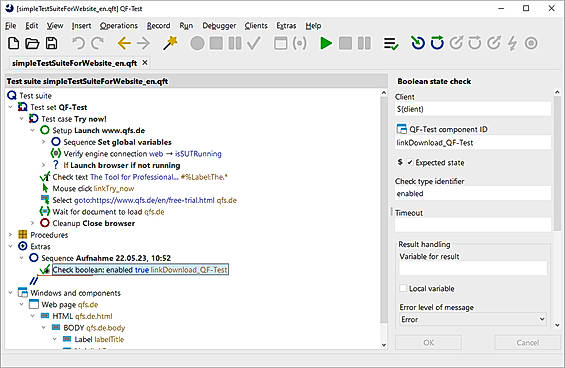Viewport: 565px width, 368px height.
Task: Open the Operations menu
Action: click(x=119, y=26)
